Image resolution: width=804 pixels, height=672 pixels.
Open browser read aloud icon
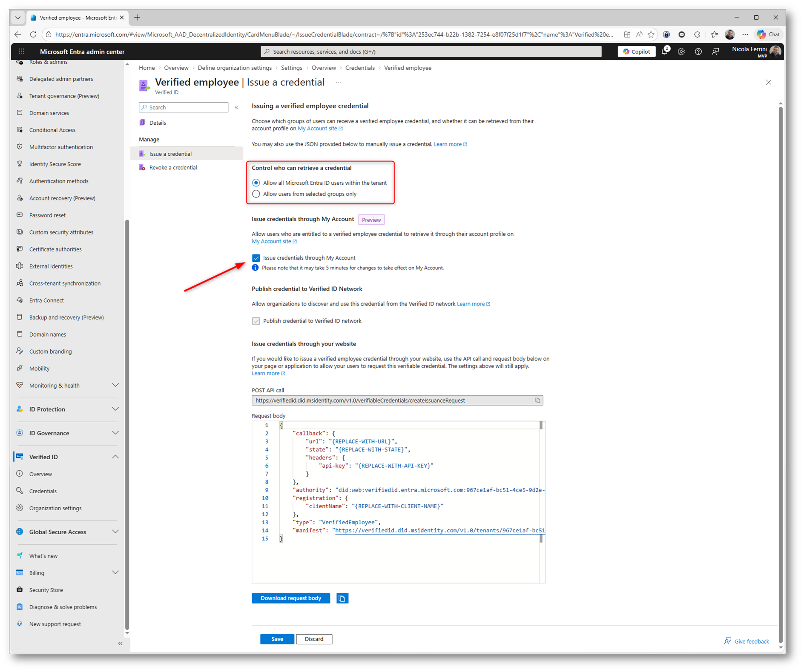tap(639, 34)
